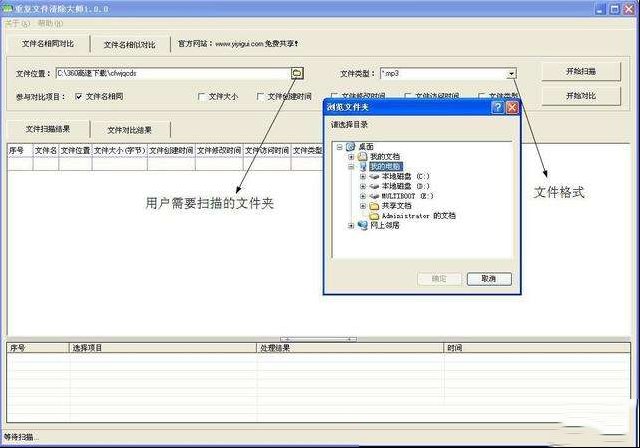Uncheck the 文件名相同 checkbox
Screen dimensions: 640x448
click(x=78, y=97)
